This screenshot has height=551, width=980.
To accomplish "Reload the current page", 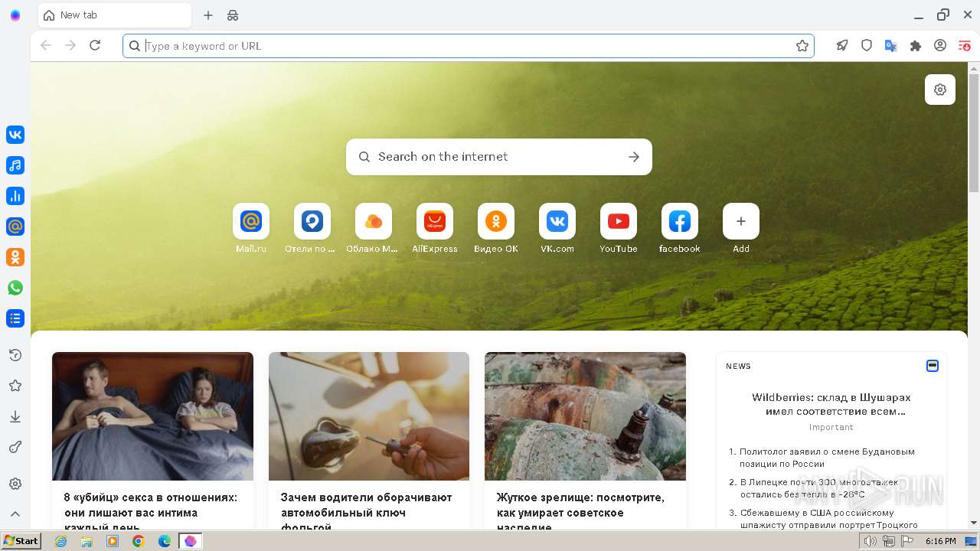I will (x=95, y=46).
